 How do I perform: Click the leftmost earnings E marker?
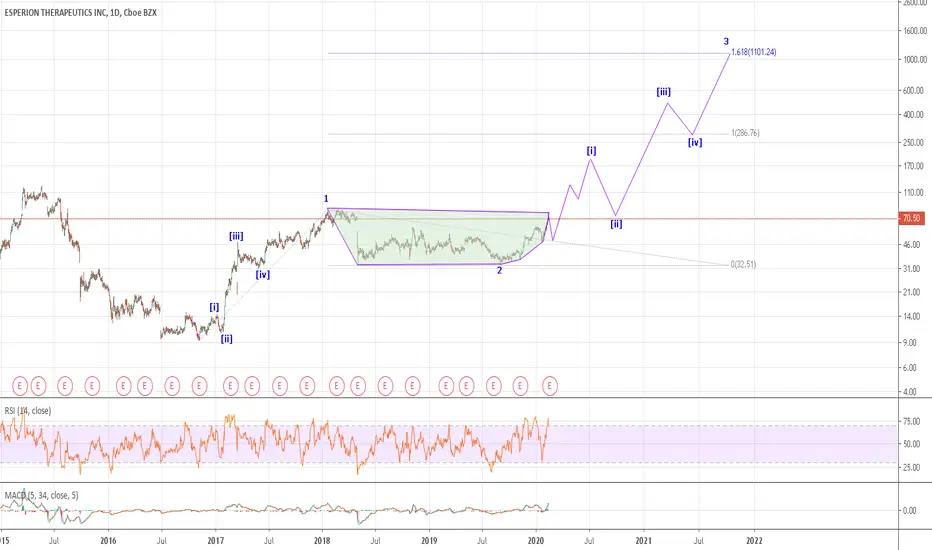(20, 386)
